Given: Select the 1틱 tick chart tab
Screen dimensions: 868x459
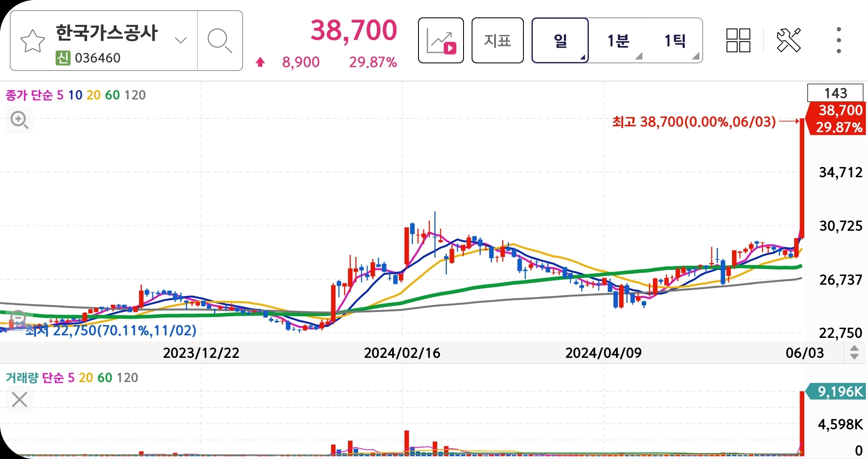Looking at the screenshot, I should click(675, 41).
